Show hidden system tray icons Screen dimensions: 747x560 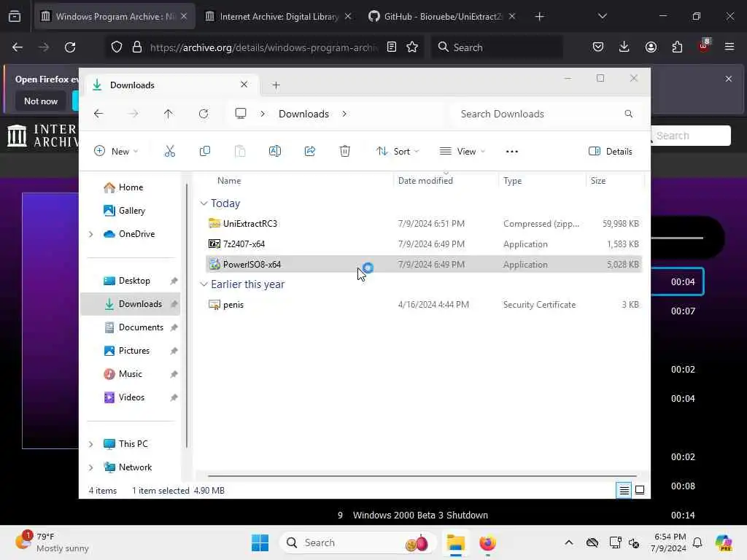[569, 542]
